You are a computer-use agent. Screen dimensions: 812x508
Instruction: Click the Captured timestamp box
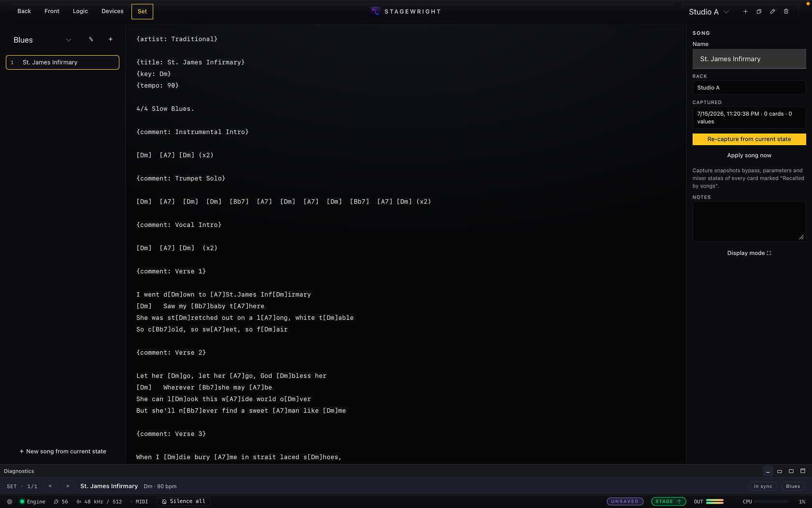tap(749, 118)
